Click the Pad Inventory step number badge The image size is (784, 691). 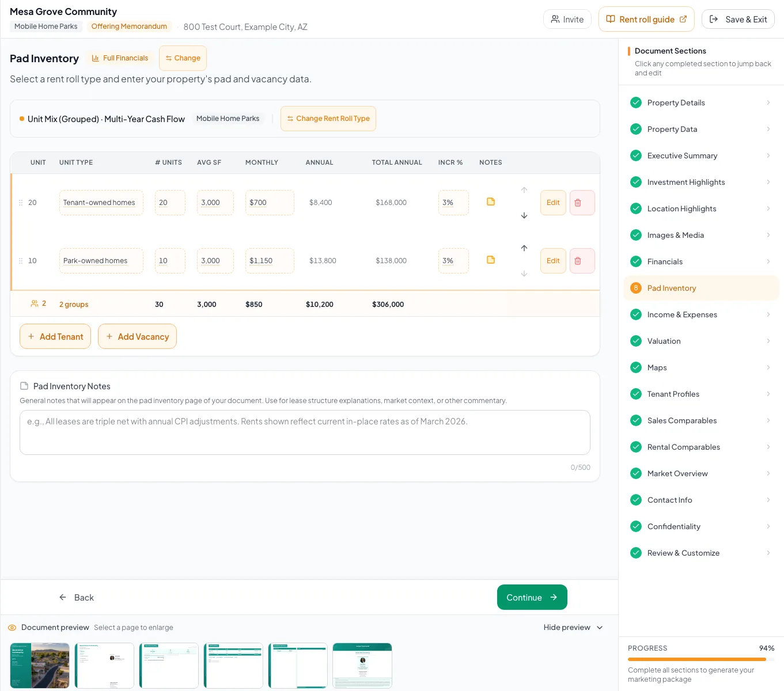pyautogui.click(x=636, y=288)
